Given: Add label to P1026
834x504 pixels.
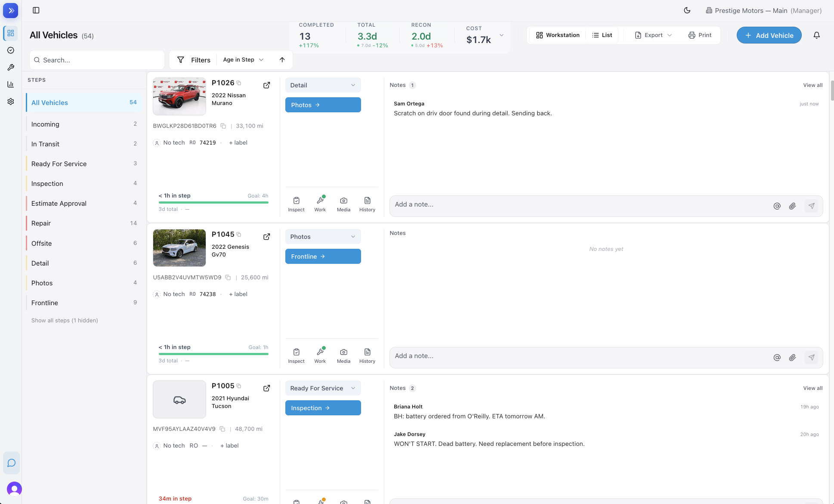Looking at the screenshot, I should click(x=238, y=143).
